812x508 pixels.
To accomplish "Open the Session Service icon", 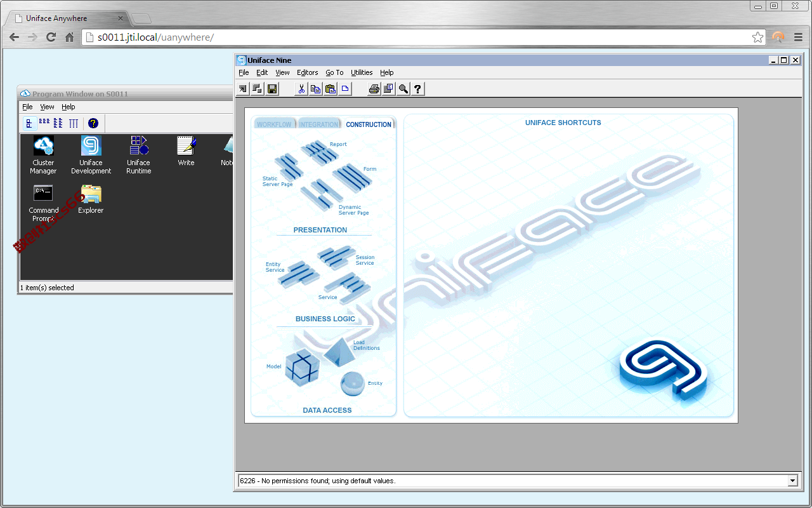I will click(x=337, y=257).
